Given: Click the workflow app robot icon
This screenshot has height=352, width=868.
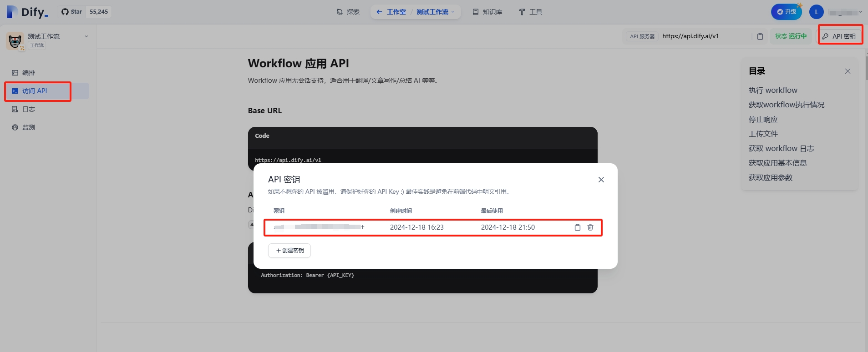Looking at the screenshot, I should [15, 41].
